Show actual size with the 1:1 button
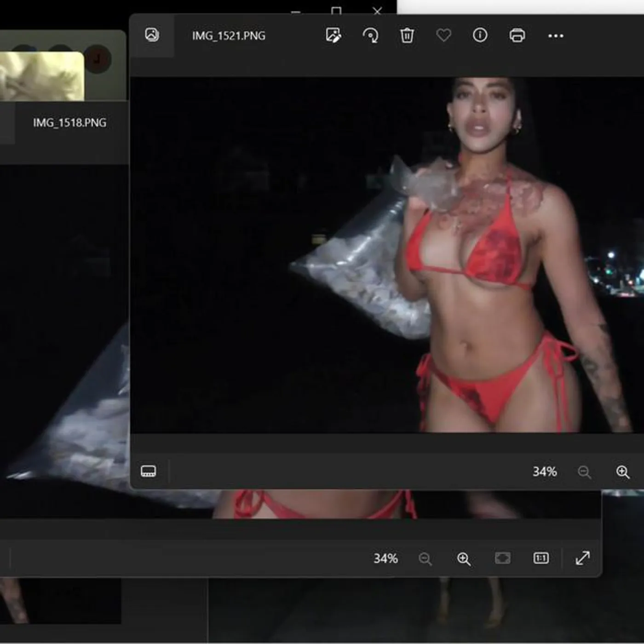Image resolution: width=644 pixels, height=644 pixels. 541,558
